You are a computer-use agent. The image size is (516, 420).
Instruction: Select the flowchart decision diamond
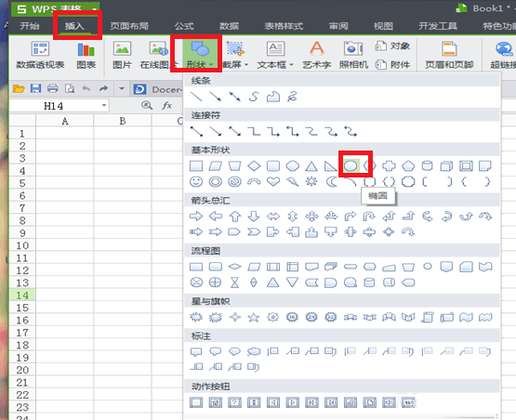(234, 267)
